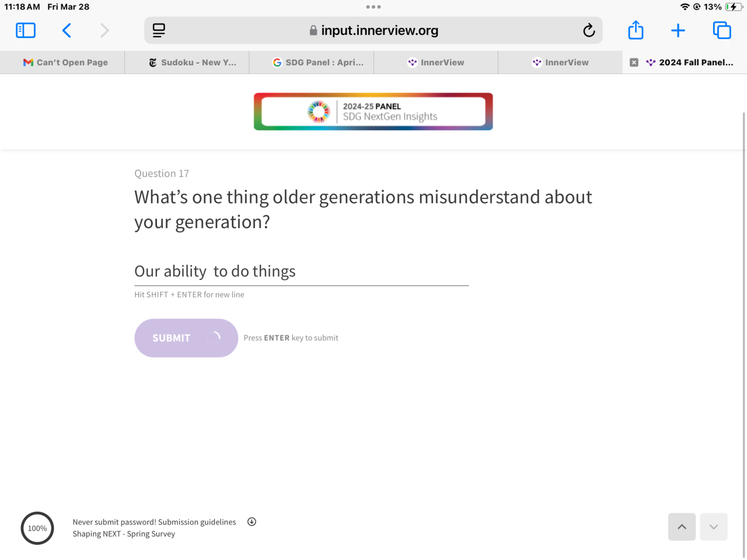Go to previous question with up chevron
The height and width of the screenshot is (560, 747).
[682, 527]
